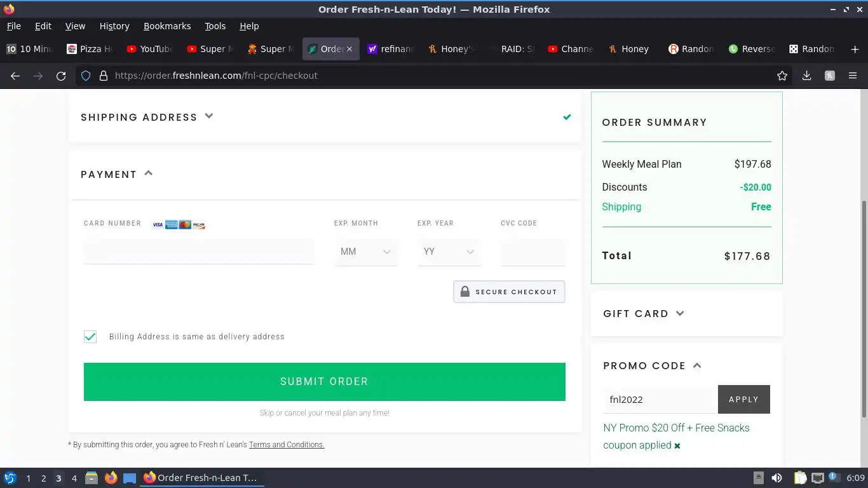This screenshot has width=868, height=488.
Task: Open the History menu
Action: tap(114, 26)
